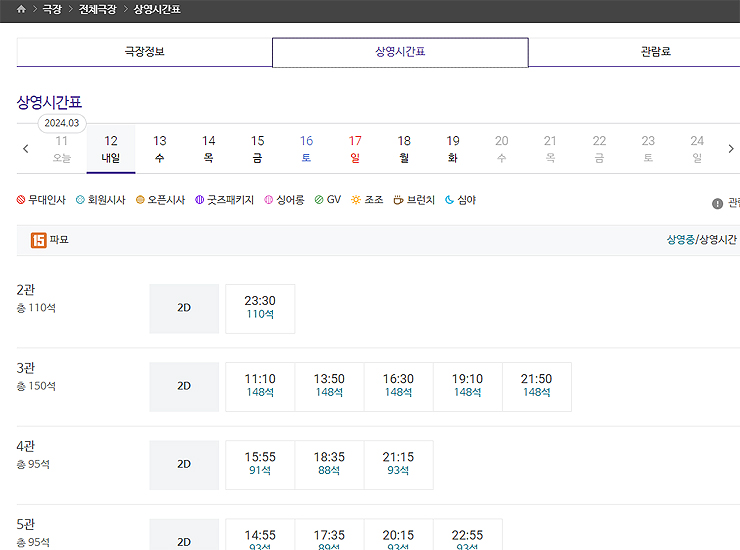Book 5관 17:35 showing
Image resolution: width=740 pixels, height=550 pixels.
coord(329,535)
